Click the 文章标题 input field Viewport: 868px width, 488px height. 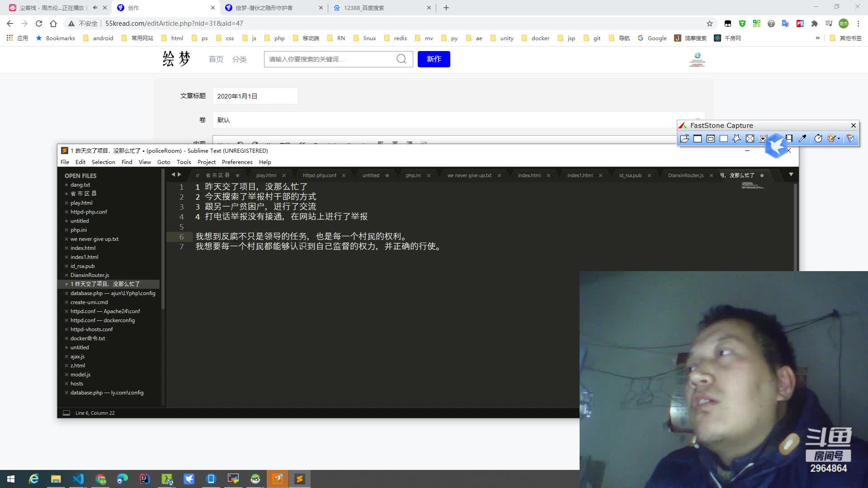pyautogui.click(x=255, y=96)
